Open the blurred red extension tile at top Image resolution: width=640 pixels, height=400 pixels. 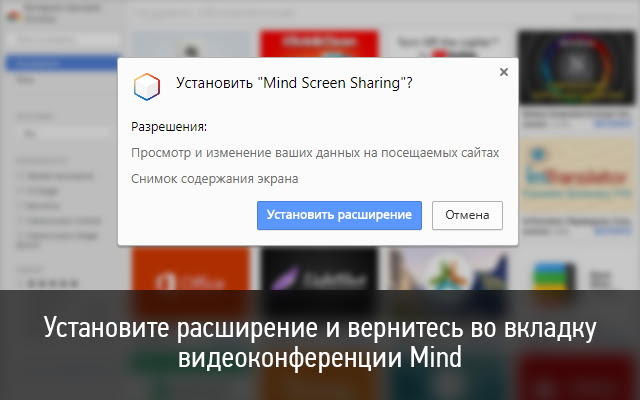click(x=319, y=44)
